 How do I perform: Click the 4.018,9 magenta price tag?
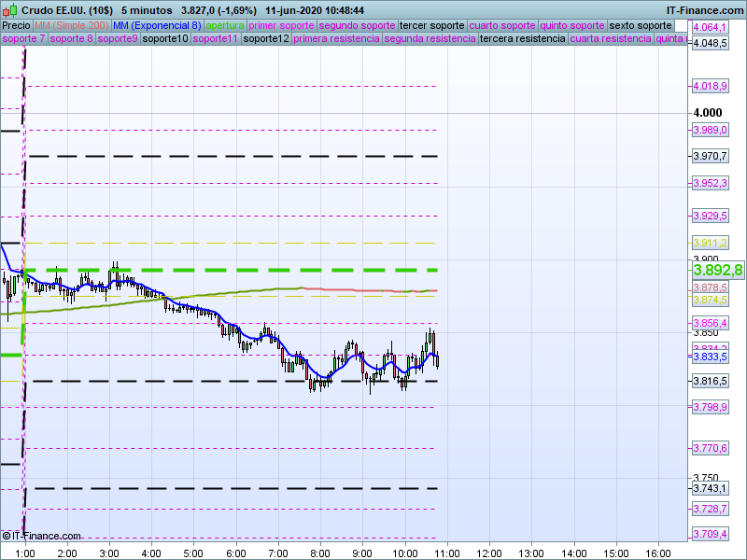710,86
